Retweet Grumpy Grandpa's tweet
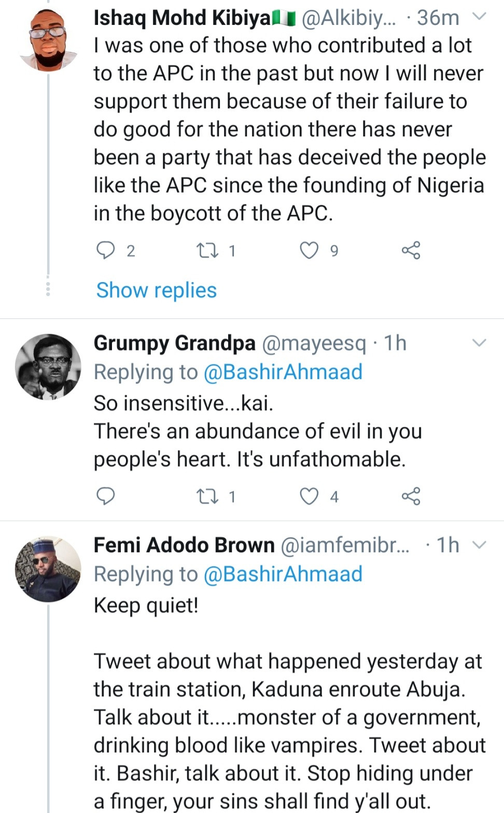504x813 pixels. (x=207, y=497)
